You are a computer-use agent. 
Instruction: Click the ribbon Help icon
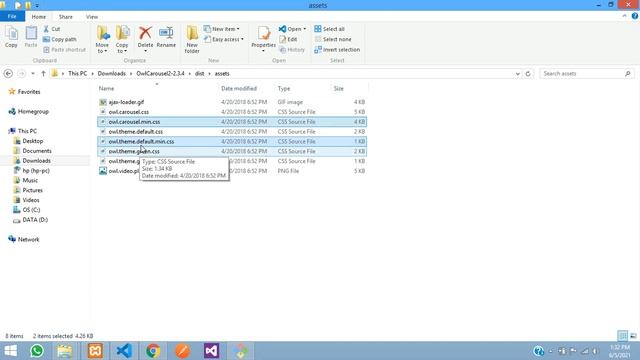[635, 16]
